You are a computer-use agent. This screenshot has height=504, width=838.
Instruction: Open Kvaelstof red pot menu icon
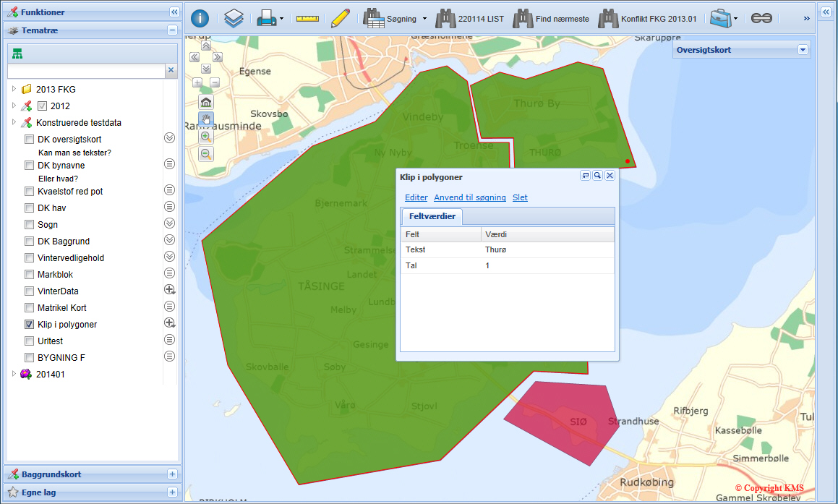tap(169, 189)
